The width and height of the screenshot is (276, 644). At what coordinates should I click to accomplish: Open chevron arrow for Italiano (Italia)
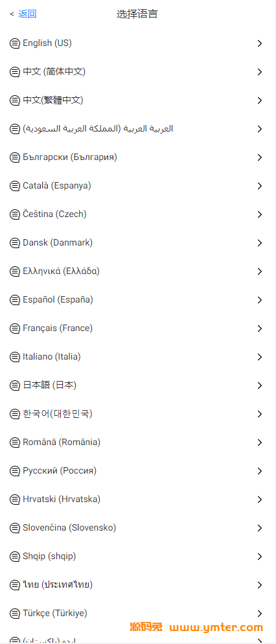coord(260,357)
